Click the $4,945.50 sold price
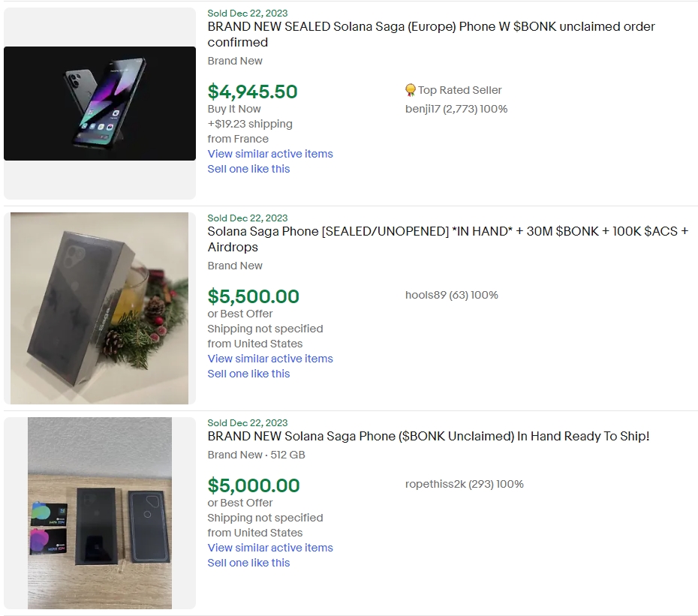 pyautogui.click(x=252, y=92)
